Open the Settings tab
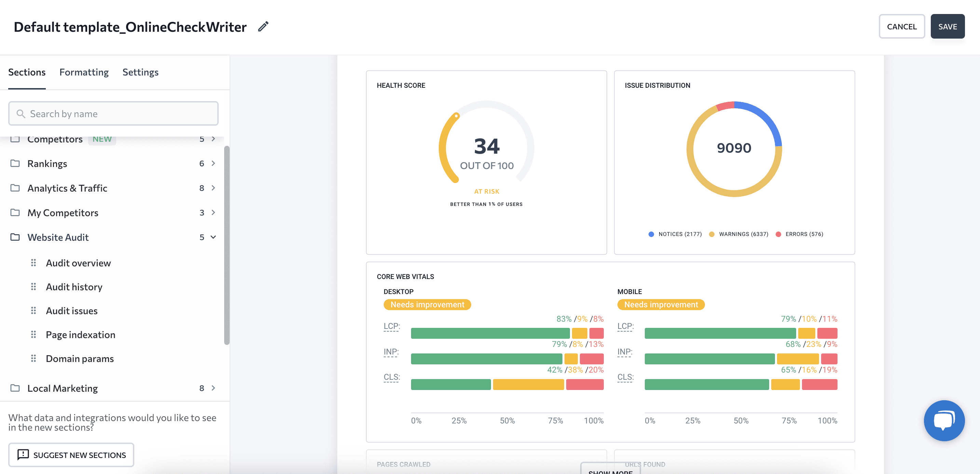Viewport: 980px width, 474px height. tap(140, 72)
